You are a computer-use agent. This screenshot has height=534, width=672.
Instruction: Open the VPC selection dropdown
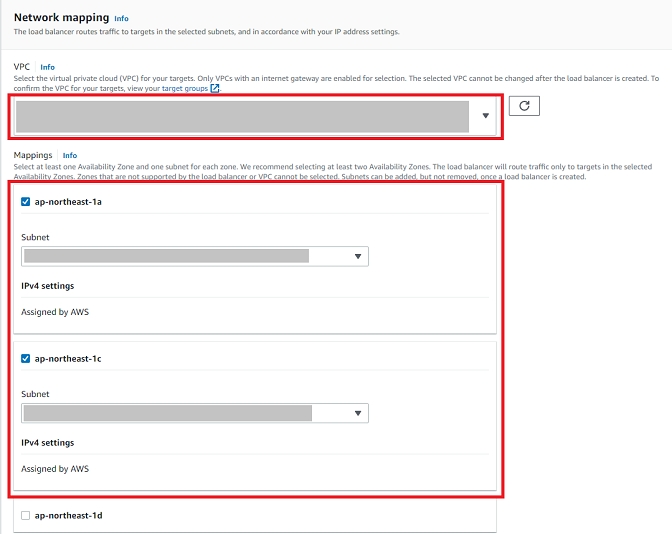(255, 116)
